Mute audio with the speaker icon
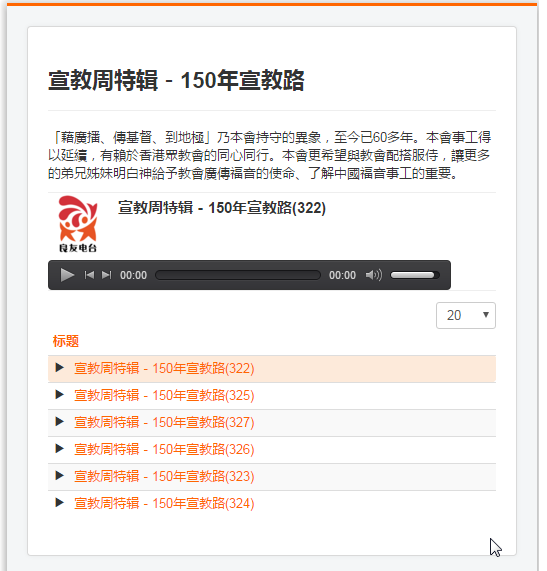The width and height of the screenshot is (547, 571). coord(374,275)
